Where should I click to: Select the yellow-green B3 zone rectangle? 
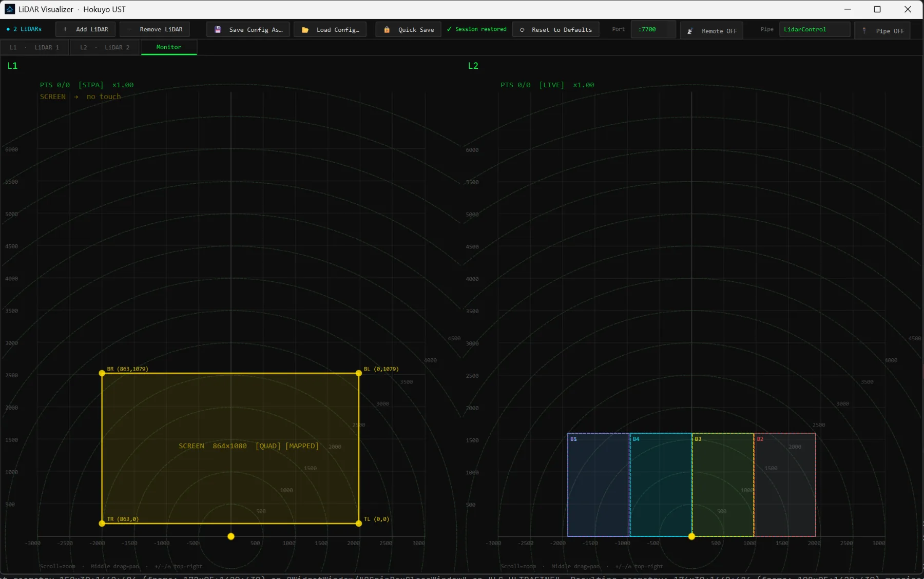point(723,485)
